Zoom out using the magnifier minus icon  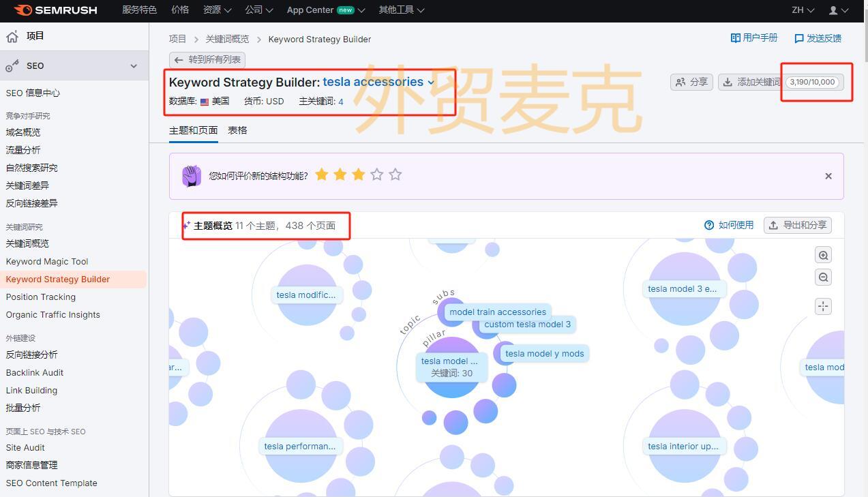click(823, 277)
